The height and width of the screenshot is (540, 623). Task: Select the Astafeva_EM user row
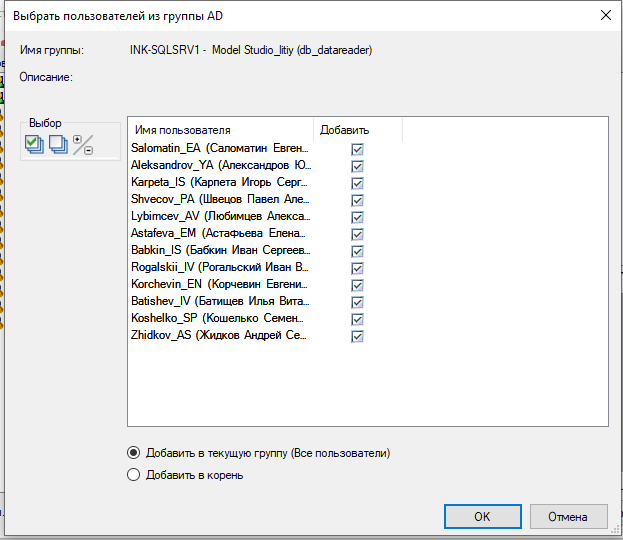pyautogui.click(x=218, y=233)
